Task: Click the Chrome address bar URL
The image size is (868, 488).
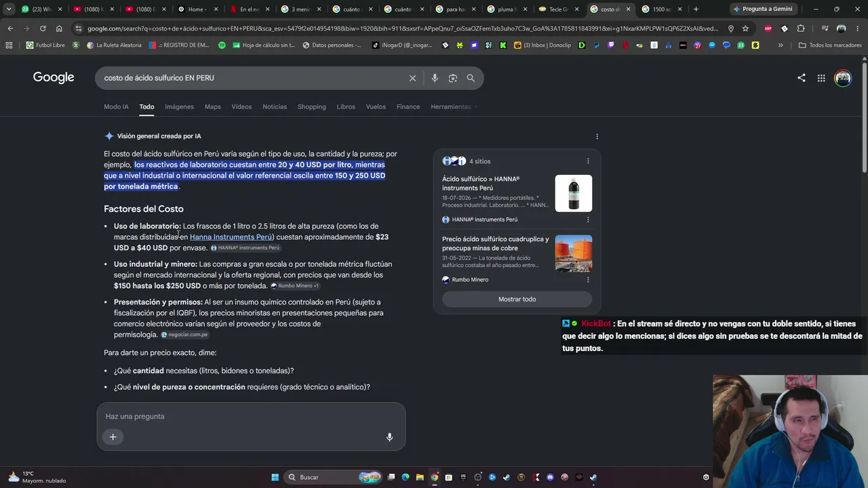Action: (403, 28)
